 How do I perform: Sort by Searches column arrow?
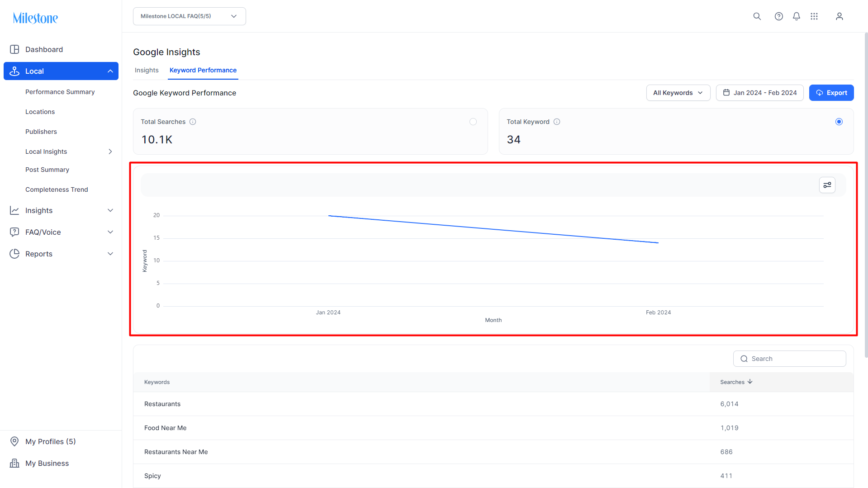[x=750, y=382]
